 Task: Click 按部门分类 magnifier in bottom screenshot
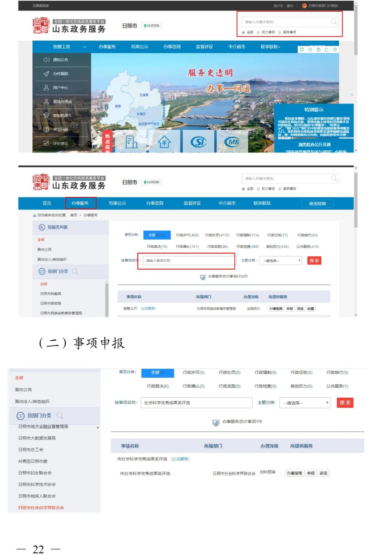click(60, 416)
